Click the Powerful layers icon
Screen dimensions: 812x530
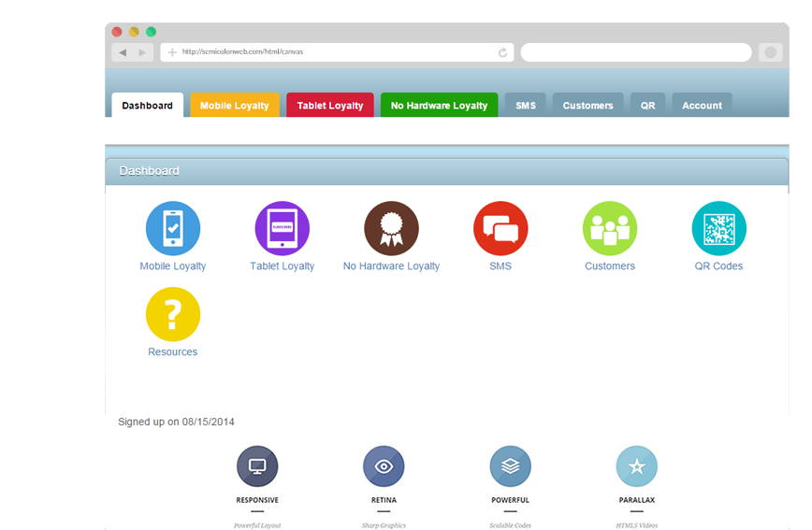[x=511, y=466]
